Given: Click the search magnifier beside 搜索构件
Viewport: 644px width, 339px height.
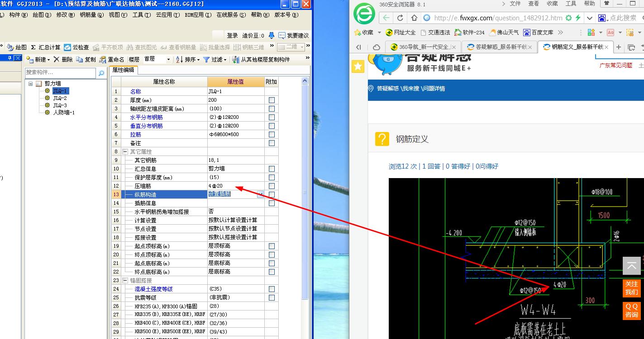Looking at the screenshot, I should point(101,72).
